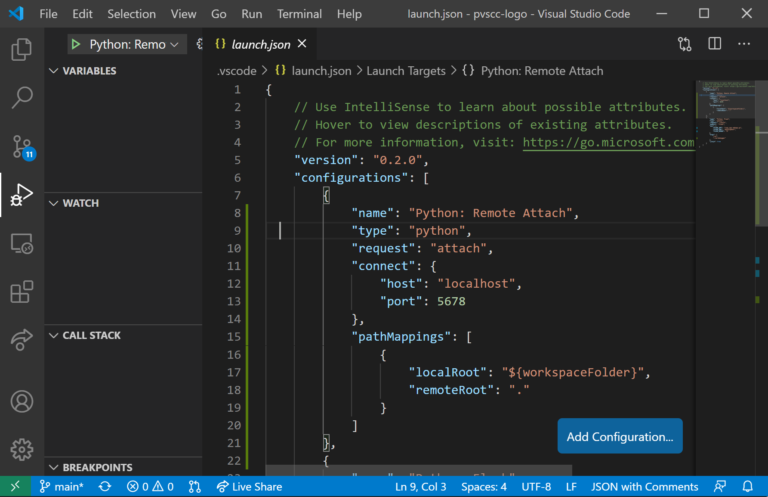Image resolution: width=768 pixels, height=497 pixels.
Task: Collapse the VARIABLES section
Action: click(x=89, y=71)
